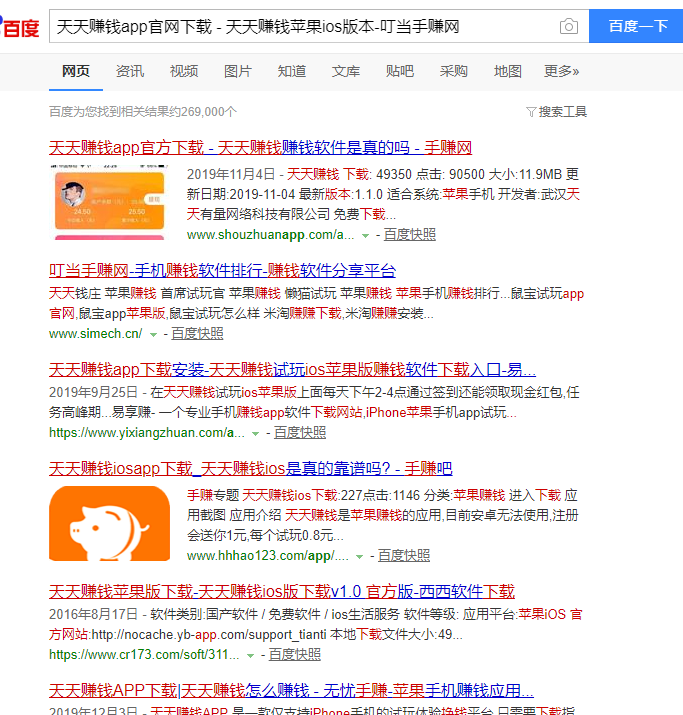The image size is (683, 715).
Task: Switch to the 资讯 tab
Action: point(129,71)
